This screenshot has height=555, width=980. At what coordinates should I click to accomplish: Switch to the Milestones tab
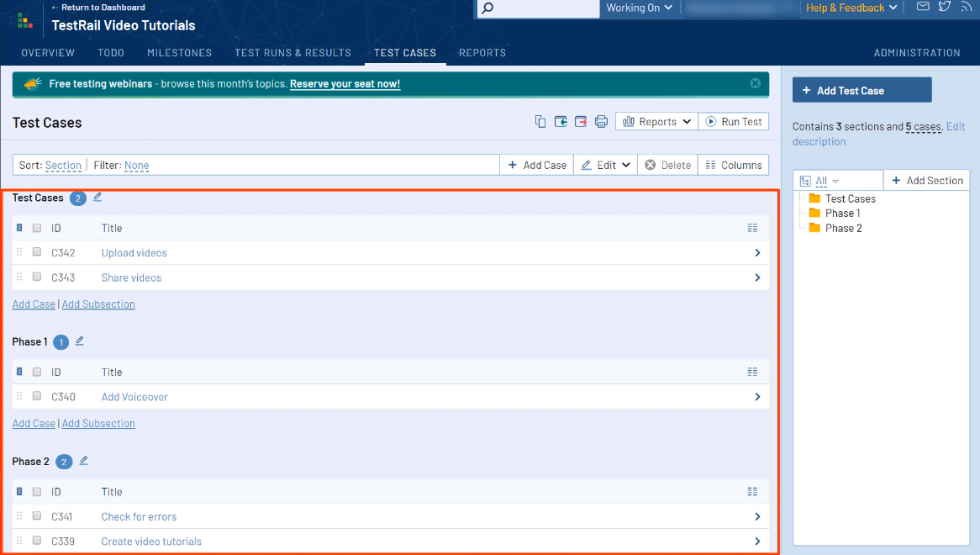tap(179, 53)
